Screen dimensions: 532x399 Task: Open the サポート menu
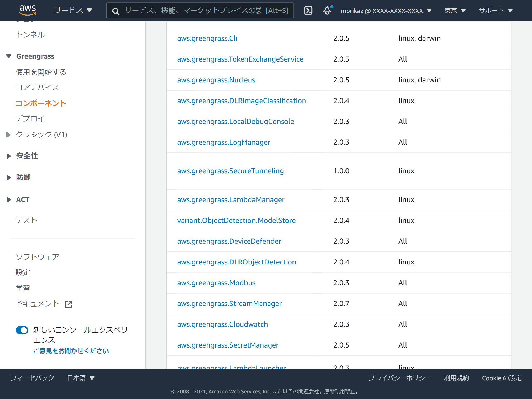point(496,10)
